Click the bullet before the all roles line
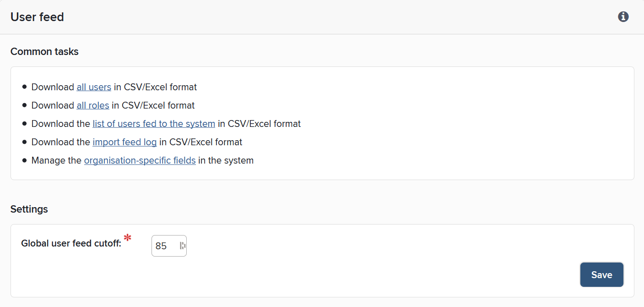The width and height of the screenshot is (644, 307). (x=24, y=105)
